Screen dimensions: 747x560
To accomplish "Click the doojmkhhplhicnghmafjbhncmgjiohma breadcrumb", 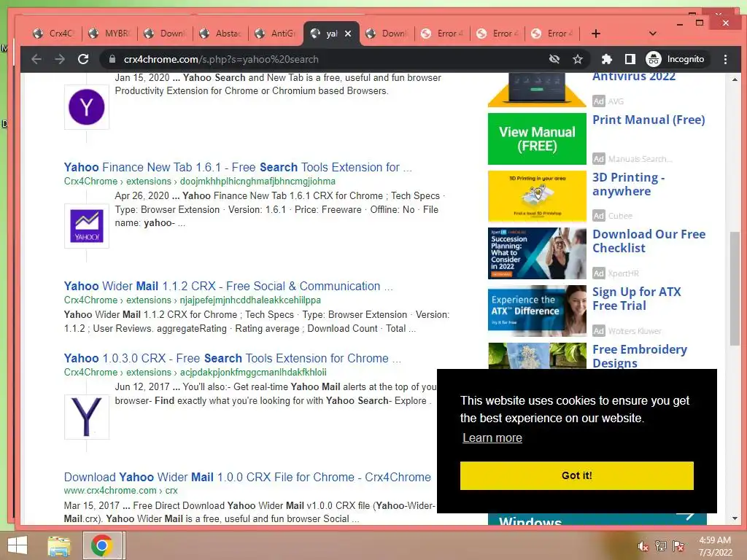I will 258,182.
